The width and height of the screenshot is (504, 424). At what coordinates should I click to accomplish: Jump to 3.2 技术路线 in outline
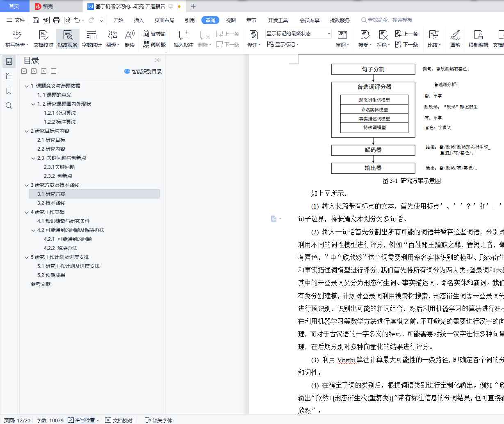51,203
